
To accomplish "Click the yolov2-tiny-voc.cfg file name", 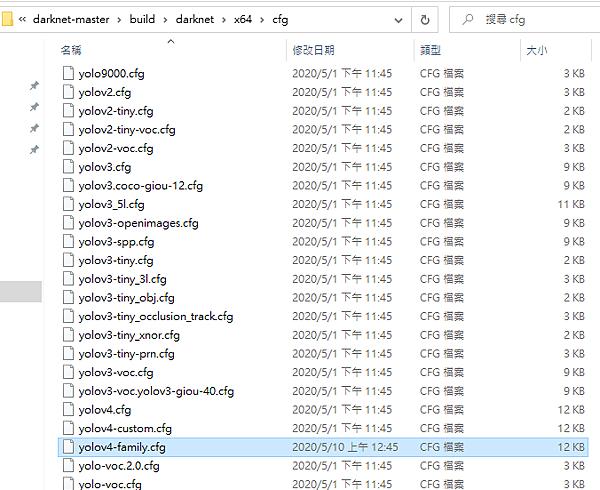I will point(127,130).
